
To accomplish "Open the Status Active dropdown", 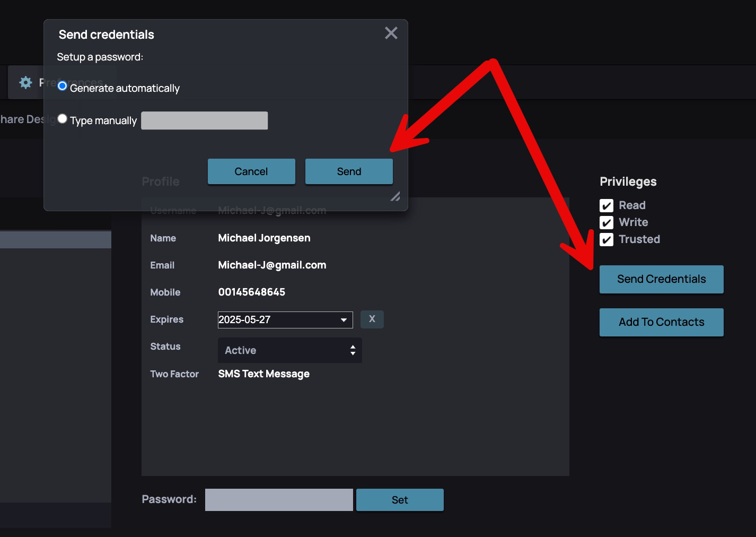I will pyautogui.click(x=289, y=350).
